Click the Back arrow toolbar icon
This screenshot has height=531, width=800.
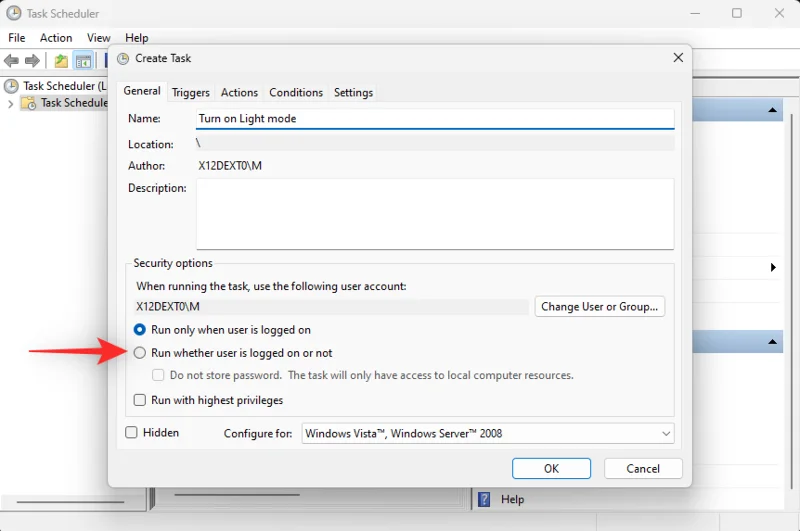click(x=11, y=61)
